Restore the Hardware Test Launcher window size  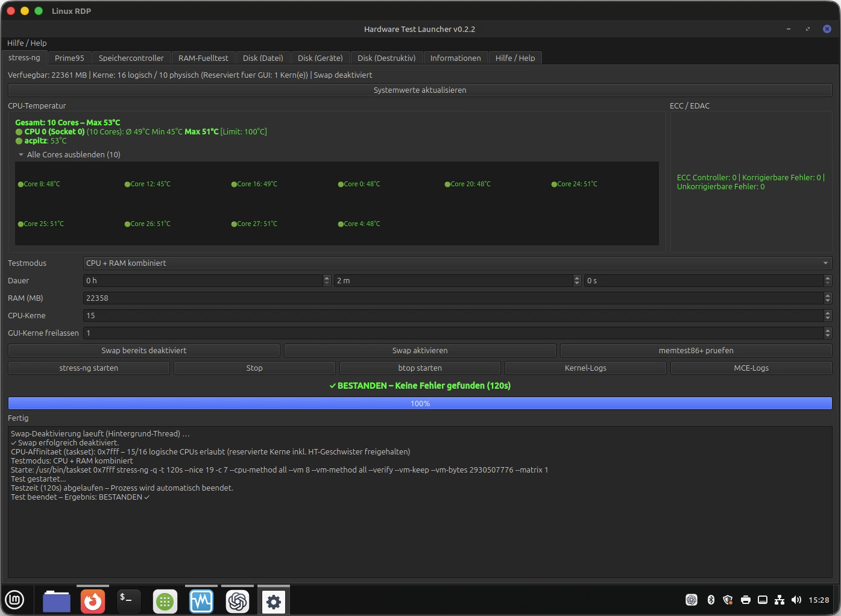pyautogui.click(x=808, y=29)
